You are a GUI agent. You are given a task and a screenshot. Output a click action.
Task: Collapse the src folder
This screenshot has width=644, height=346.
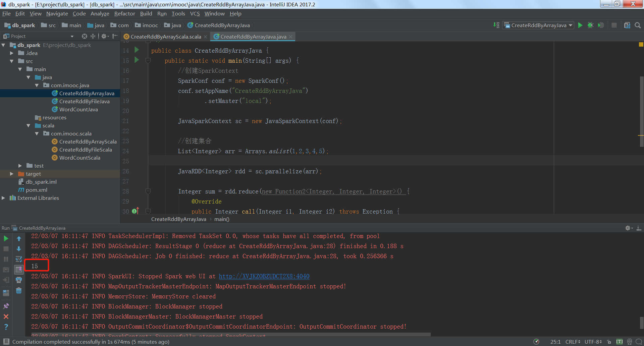(12, 61)
